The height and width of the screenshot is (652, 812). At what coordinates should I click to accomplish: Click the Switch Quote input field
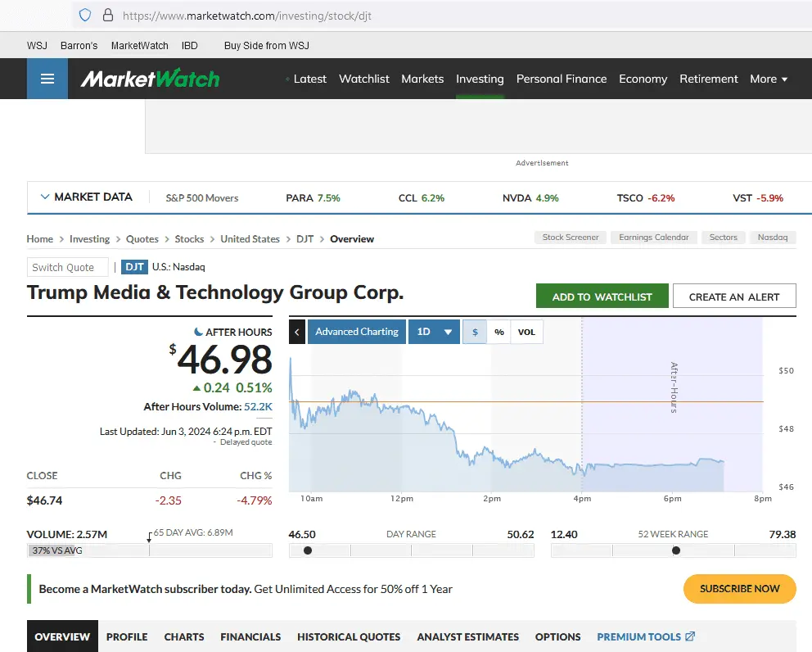[67, 267]
